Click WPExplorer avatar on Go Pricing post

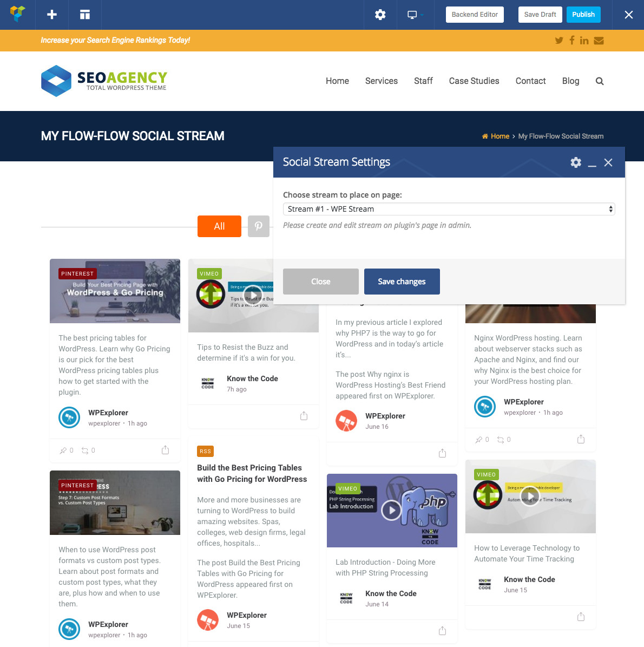coord(69,417)
